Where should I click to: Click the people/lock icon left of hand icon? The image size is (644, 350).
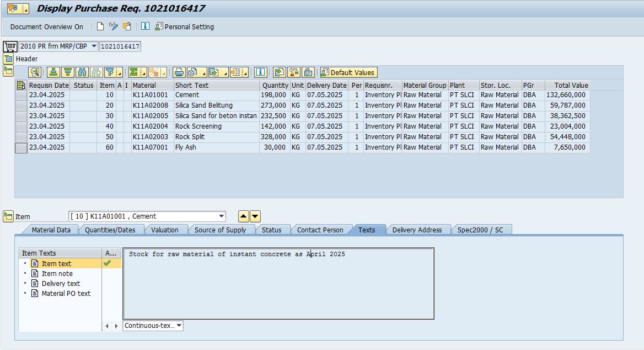tap(294, 72)
